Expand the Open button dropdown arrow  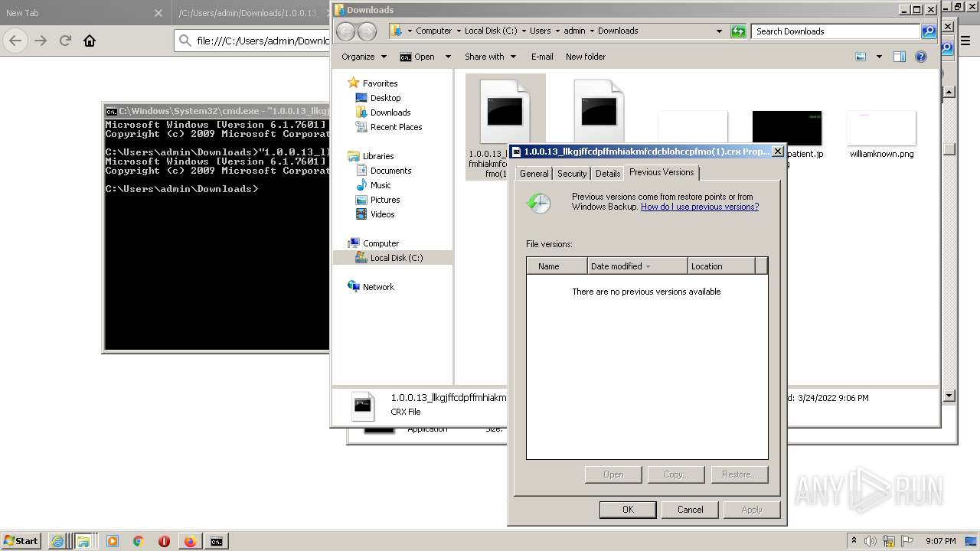[448, 57]
